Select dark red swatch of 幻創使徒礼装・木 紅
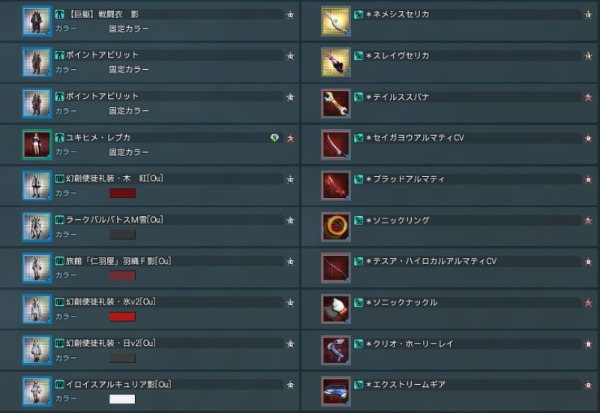The width and height of the screenshot is (600, 413). (122, 193)
